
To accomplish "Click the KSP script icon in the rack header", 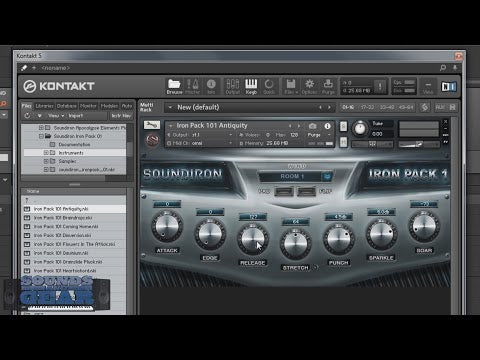I will click(x=424, y=107).
